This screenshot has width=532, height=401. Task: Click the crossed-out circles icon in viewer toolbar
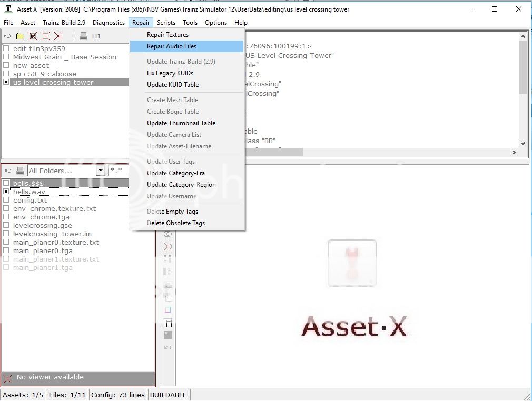(x=168, y=246)
